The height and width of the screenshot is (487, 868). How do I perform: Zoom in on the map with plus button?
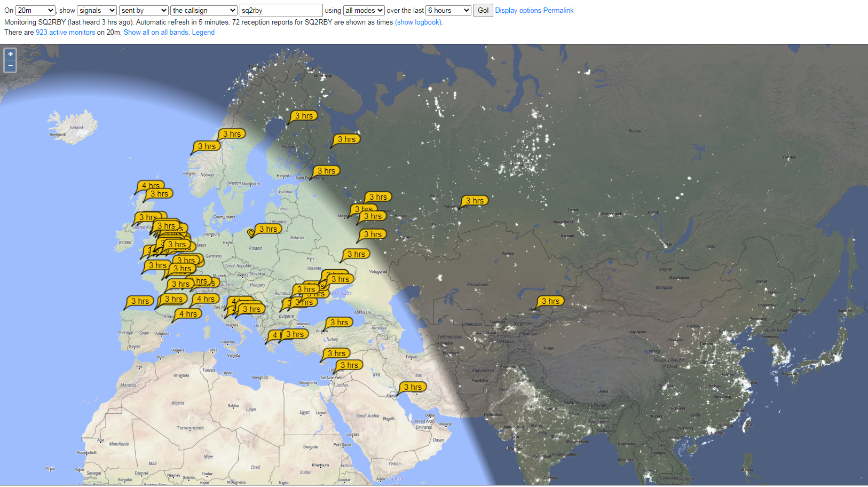[10, 54]
